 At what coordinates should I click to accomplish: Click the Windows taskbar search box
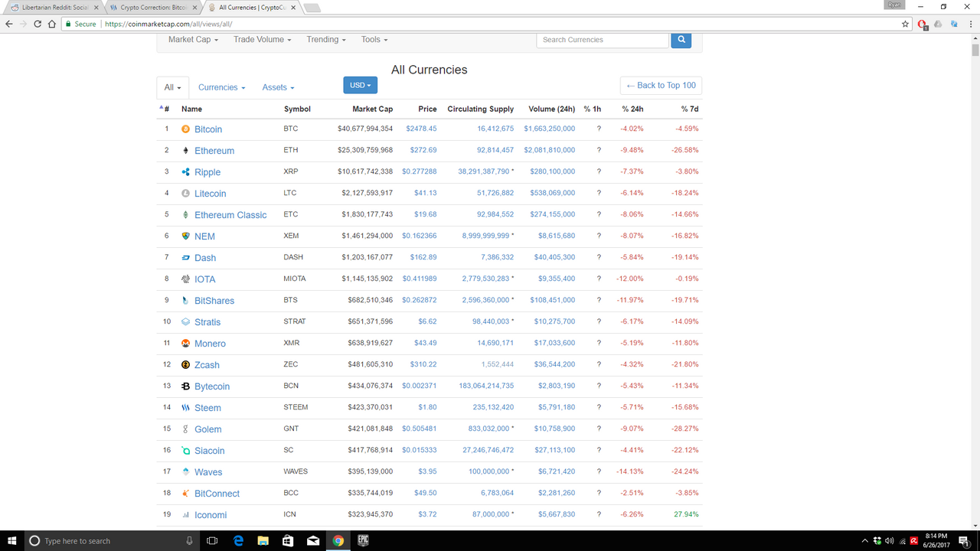[113, 540]
